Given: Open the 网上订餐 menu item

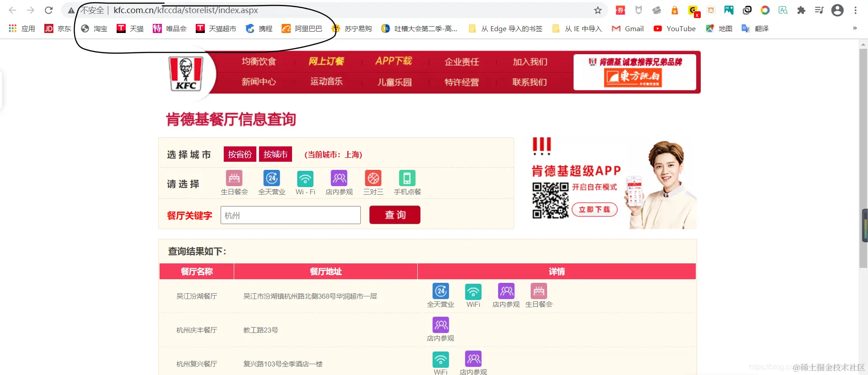Looking at the screenshot, I should click(326, 61).
